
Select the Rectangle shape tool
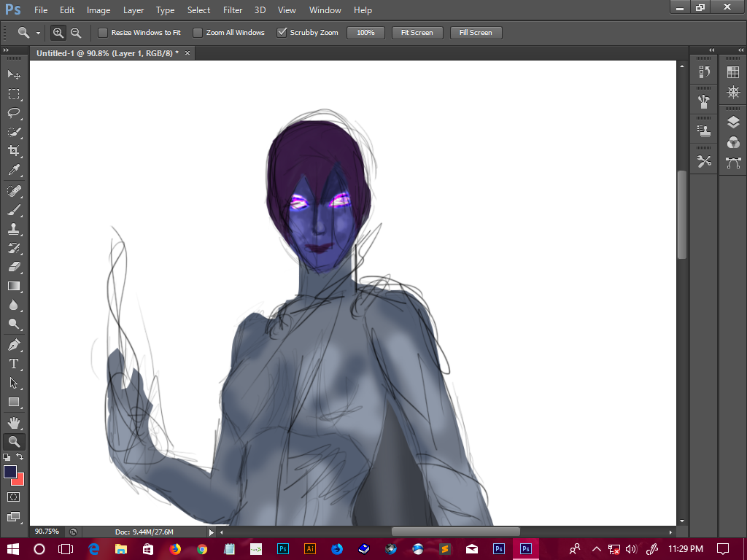pos(14,402)
